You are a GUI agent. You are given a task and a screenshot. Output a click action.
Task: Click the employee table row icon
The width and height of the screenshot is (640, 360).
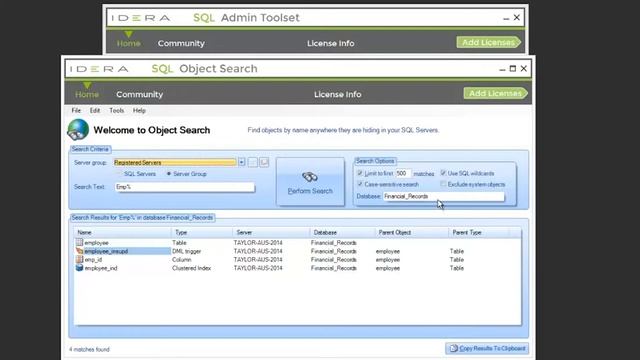click(x=80, y=242)
